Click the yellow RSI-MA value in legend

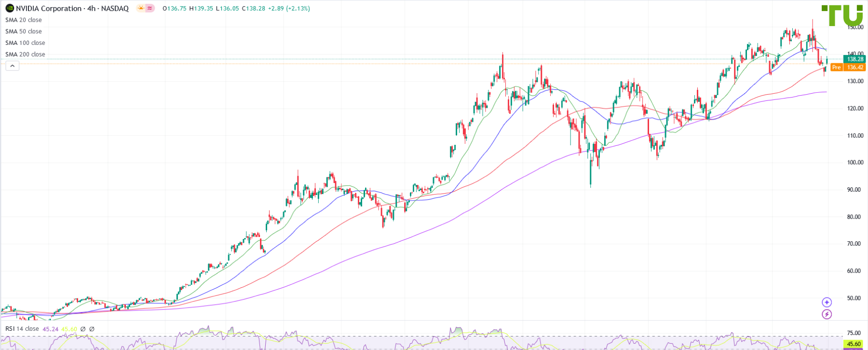[x=69, y=329]
